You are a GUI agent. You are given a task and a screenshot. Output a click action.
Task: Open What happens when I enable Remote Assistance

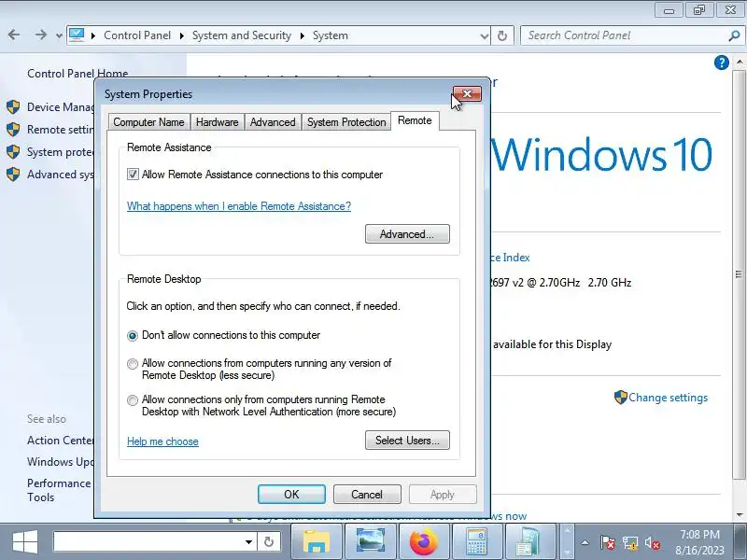tap(239, 206)
